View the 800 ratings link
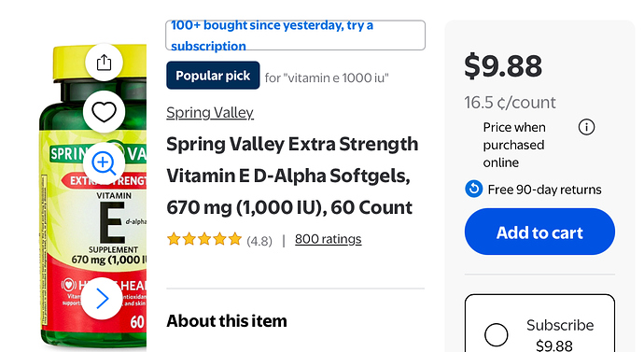Screen dimensions: 644x352 (329, 239)
